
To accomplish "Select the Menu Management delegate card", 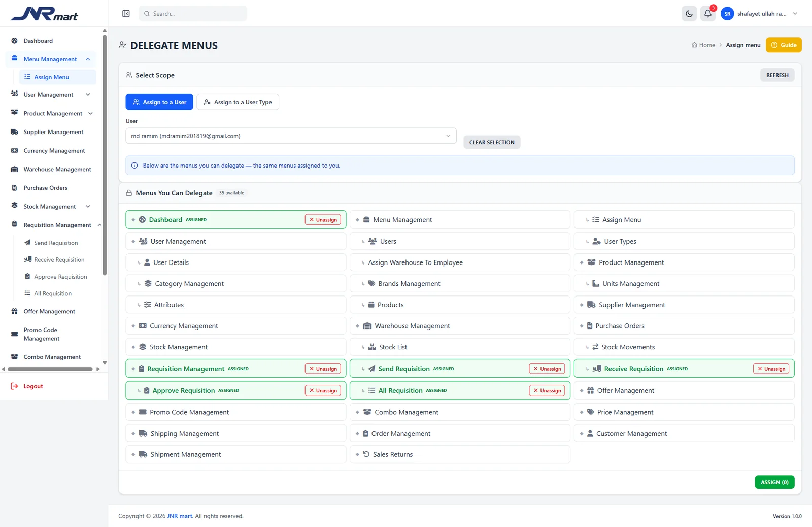I will [x=460, y=220].
